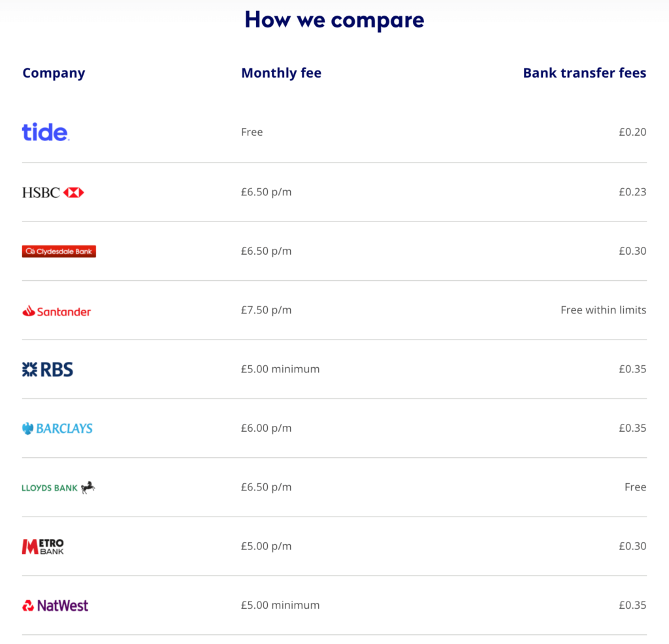The width and height of the screenshot is (669, 644).
Task: Click Santander's Free within limits text
Action: click(x=603, y=310)
